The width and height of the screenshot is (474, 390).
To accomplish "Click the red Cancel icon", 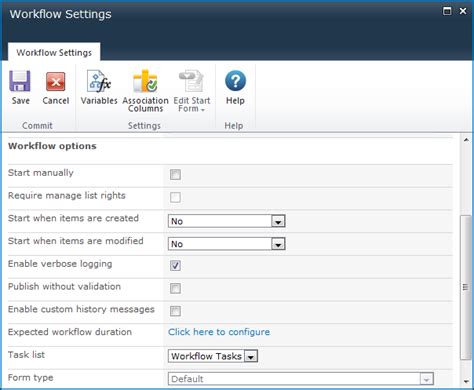I will [x=55, y=81].
